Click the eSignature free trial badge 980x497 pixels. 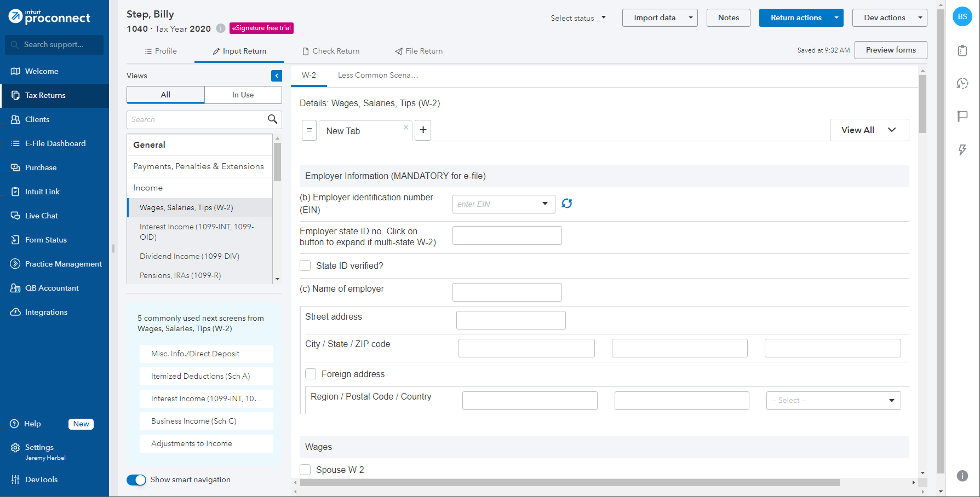[x=261, y=28]
